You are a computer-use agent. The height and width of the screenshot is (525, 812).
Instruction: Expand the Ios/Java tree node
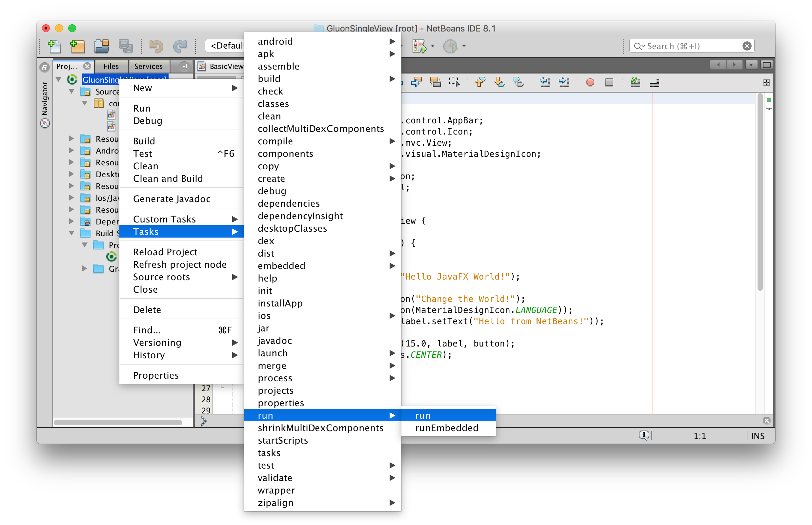point(71,198)
